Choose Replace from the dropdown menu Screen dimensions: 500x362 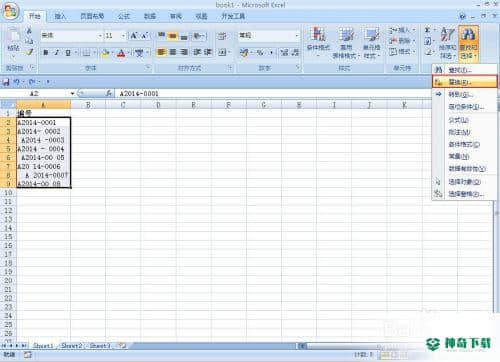(465, 82)
